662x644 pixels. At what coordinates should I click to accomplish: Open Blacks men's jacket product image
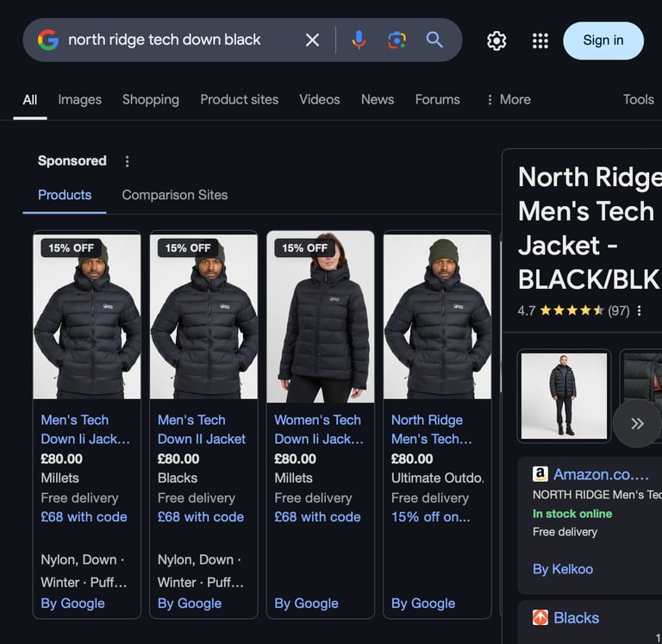203,316
